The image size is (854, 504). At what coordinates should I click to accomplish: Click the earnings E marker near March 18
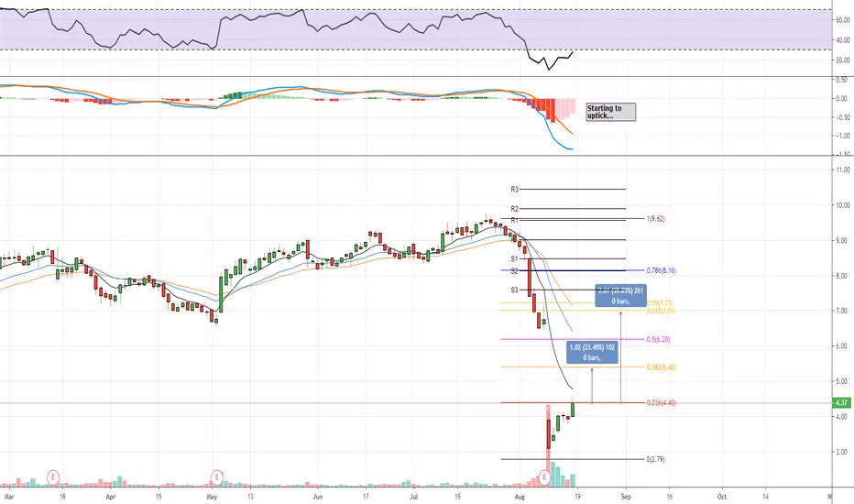[x=53, y=477]
